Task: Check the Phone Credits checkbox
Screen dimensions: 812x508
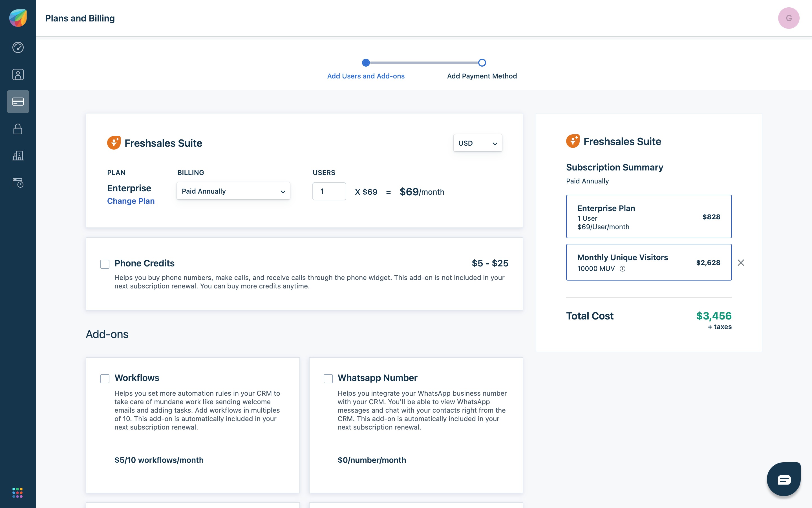Action: point(105,264)
